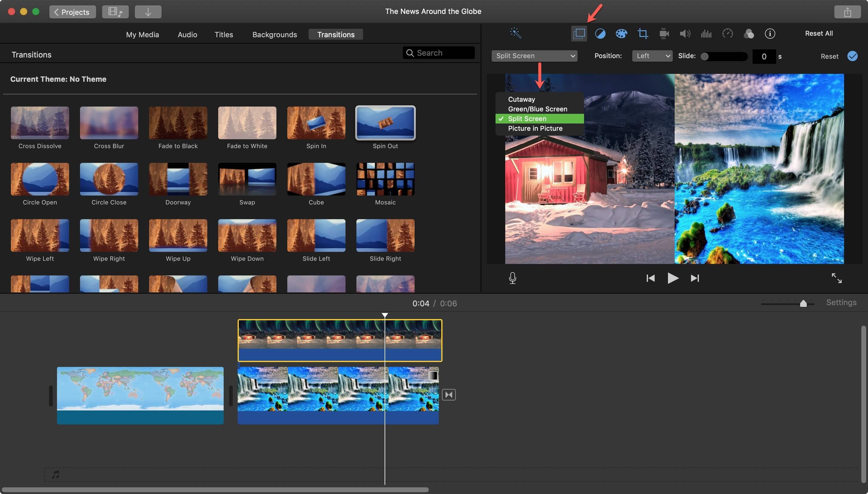
Task: Switch to the Titles browser tab
Action: [x=224, y=34]
